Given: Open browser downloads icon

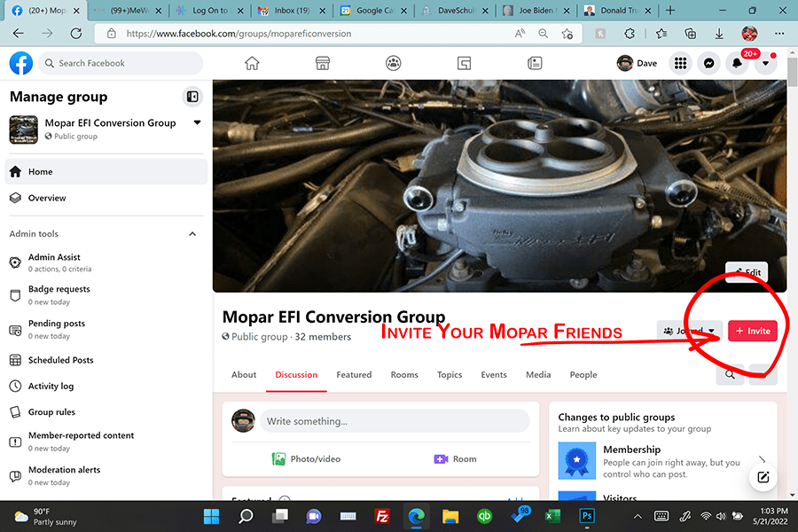Looking at the screenshot, I should coord(718,34).
